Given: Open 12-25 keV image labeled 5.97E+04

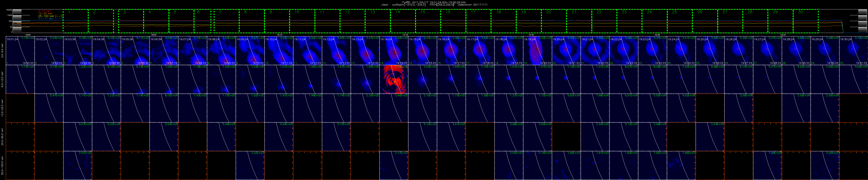Looking at the screenshot, I should click(x=49, y=108).
